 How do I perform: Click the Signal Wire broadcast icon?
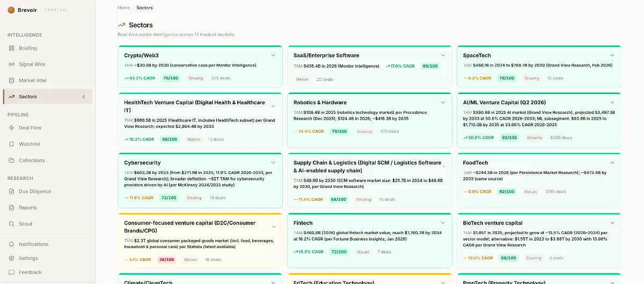12,64
